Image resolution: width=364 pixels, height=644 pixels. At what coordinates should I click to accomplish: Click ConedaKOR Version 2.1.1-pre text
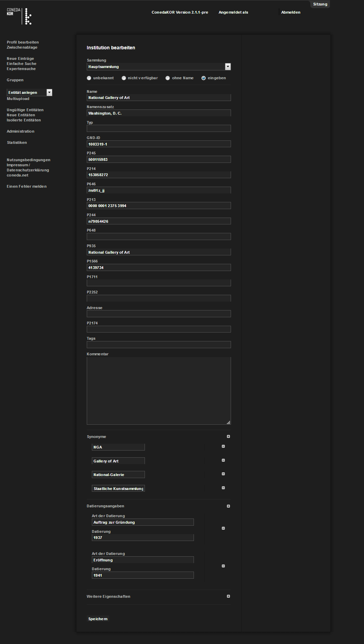pos(180,13)
